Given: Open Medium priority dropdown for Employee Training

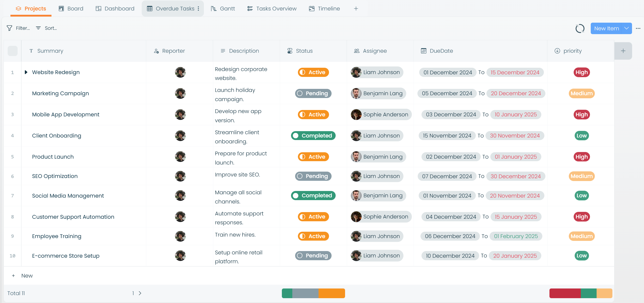Looking at the screenshot, I should (x=582, y=236).
